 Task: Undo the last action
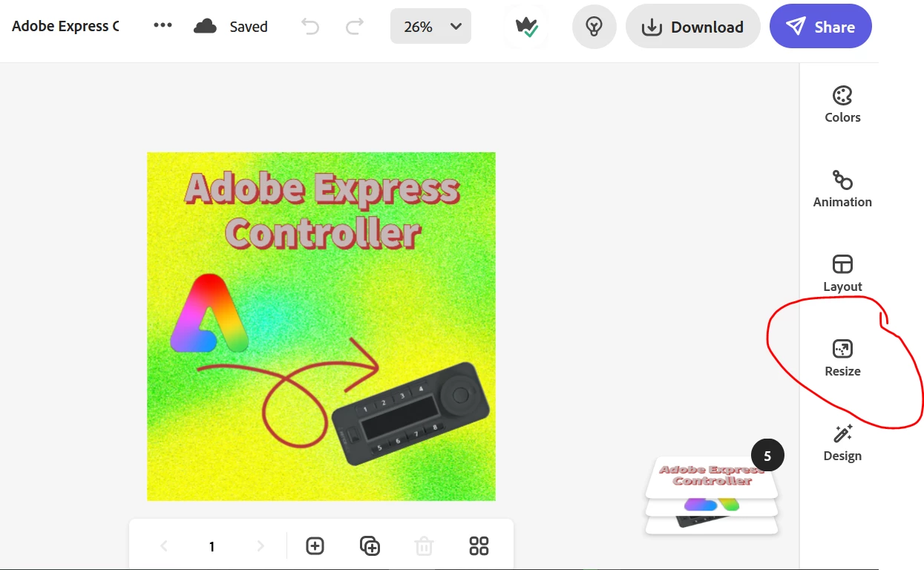310,27
